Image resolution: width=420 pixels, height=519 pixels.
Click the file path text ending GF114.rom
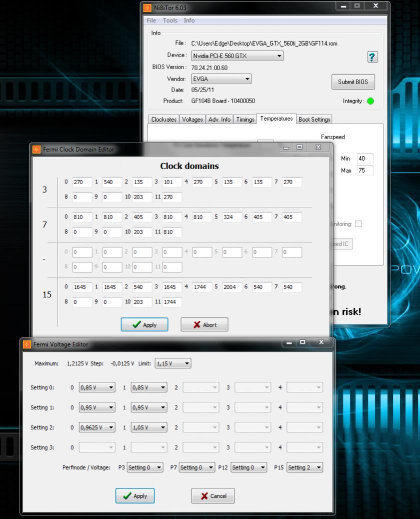pyautogui.click(x=264, y=44)
